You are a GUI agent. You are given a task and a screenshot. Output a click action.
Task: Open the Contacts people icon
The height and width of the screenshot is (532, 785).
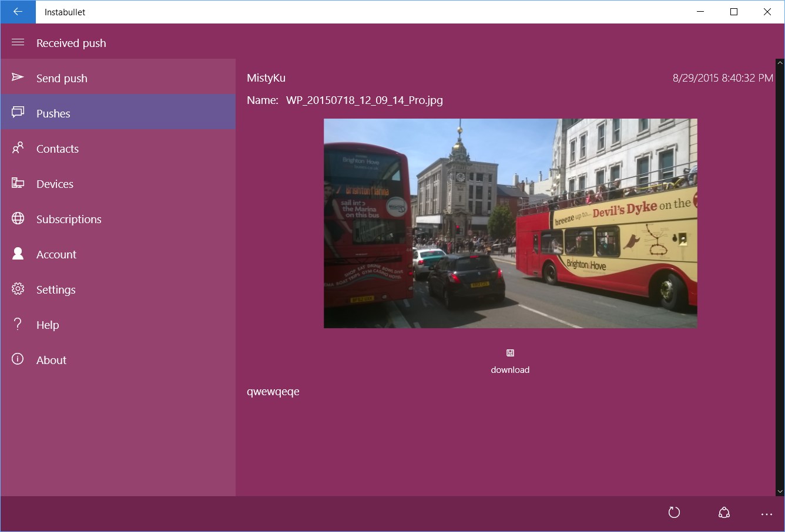[18, 148]
